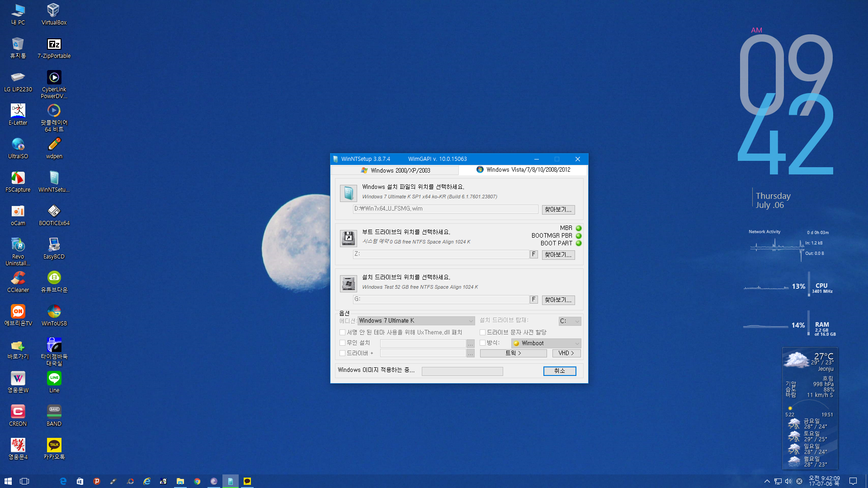
Task: Open Microsoft Edge from the taskbar
Action: point(63,481)
